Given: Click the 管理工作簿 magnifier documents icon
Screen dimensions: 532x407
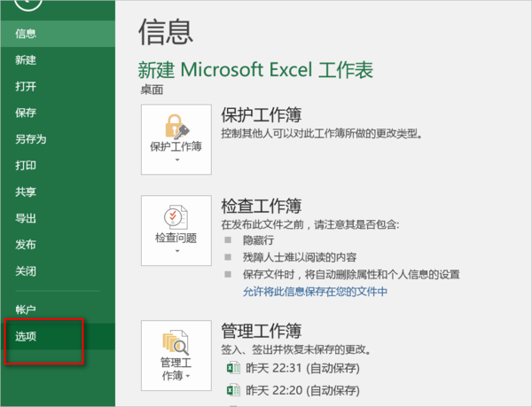Looking at the screenshot, I should pos(176,342).
